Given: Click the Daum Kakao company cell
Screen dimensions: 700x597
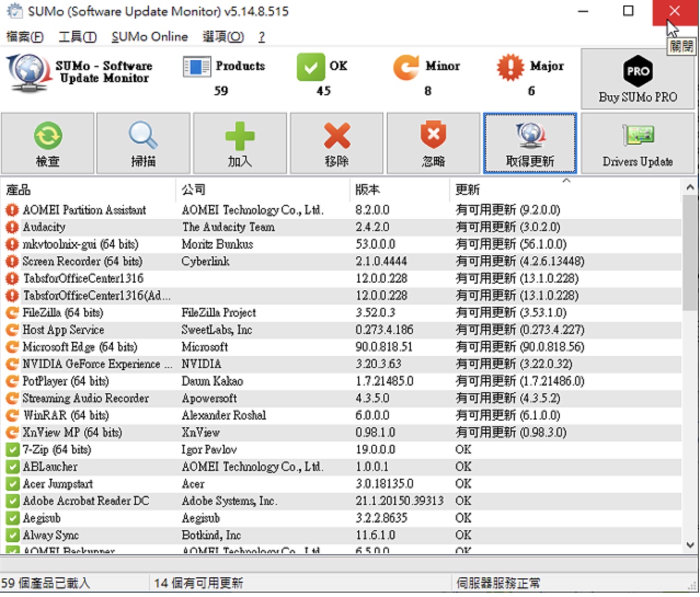Looking at the screenshot, I should tap(213, 382).
